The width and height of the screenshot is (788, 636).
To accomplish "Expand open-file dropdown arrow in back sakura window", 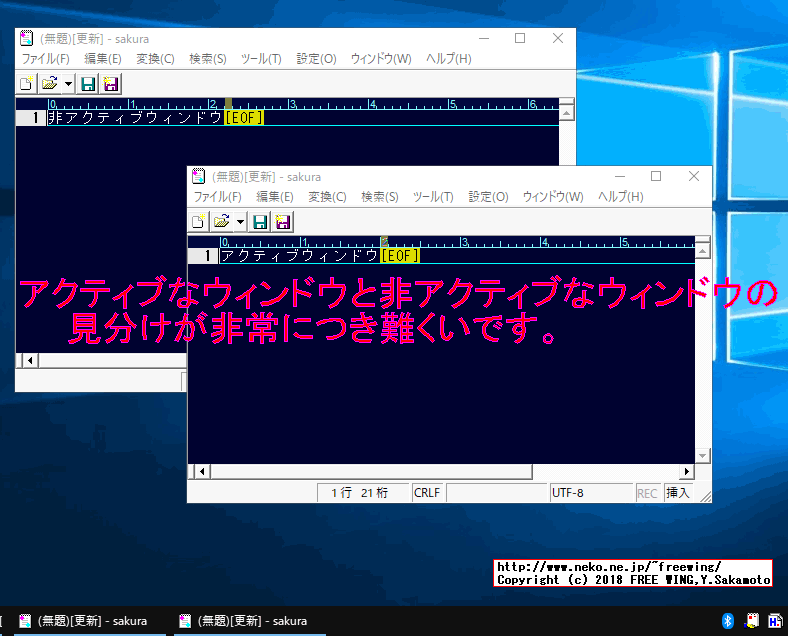I will pos(69,83).
